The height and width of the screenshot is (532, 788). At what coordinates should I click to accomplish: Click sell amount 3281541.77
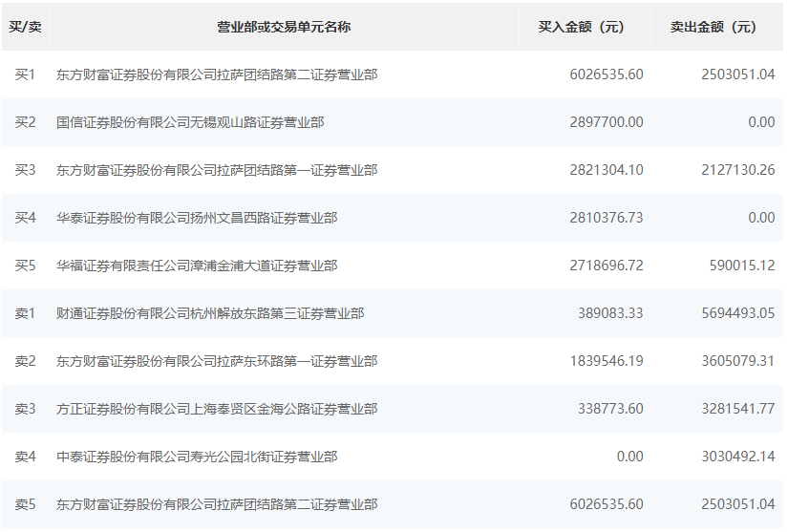(x=737, y=409)
